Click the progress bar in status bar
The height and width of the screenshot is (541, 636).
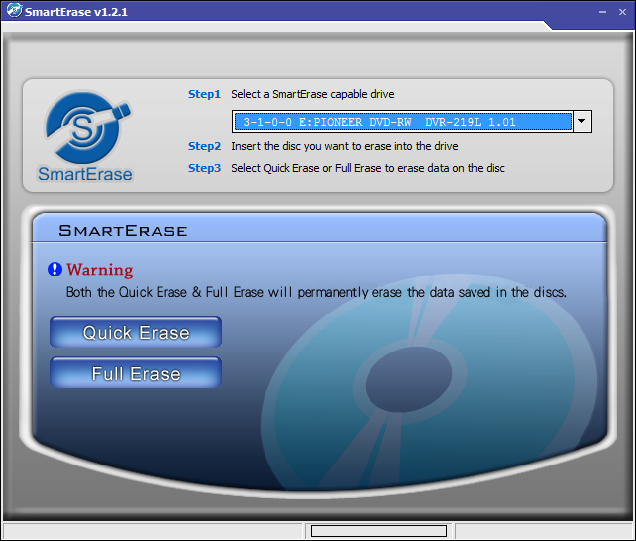pos(379,531)
